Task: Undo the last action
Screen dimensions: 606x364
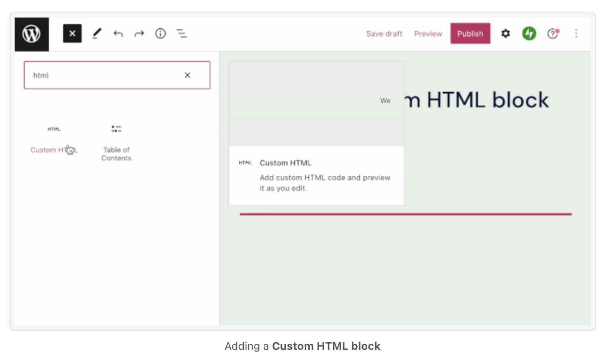Action: (x=118, y=33)
